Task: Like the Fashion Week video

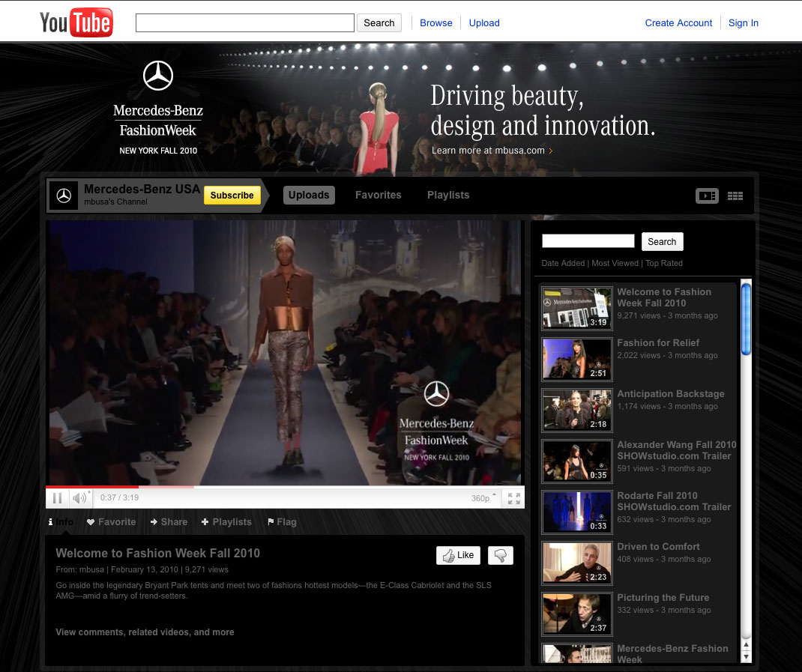Action: [x=458, y=555]
